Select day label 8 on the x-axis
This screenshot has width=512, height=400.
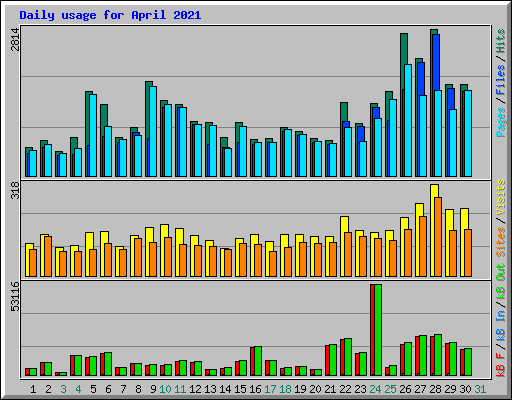138,389
